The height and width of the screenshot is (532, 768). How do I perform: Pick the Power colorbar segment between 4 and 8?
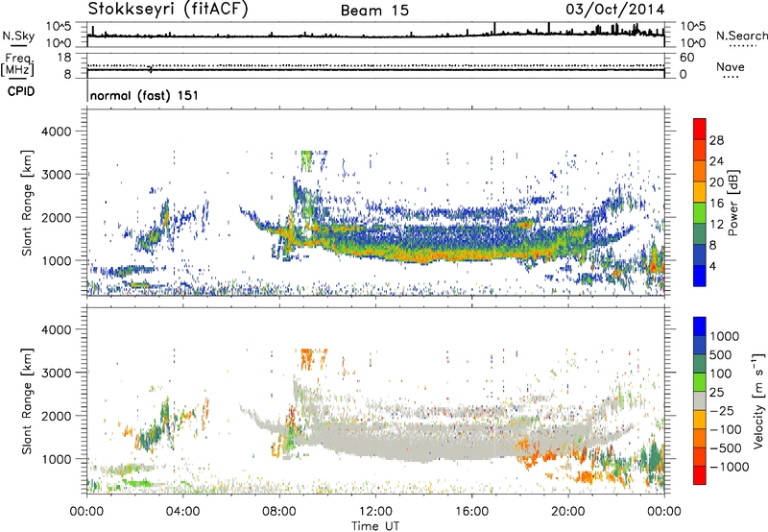(700, 254)
